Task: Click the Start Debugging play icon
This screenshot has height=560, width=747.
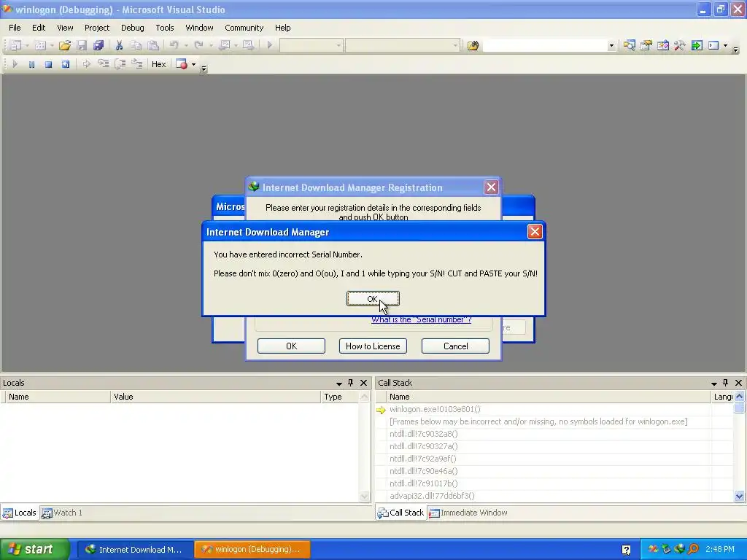Action: click(x=270, y=45)
